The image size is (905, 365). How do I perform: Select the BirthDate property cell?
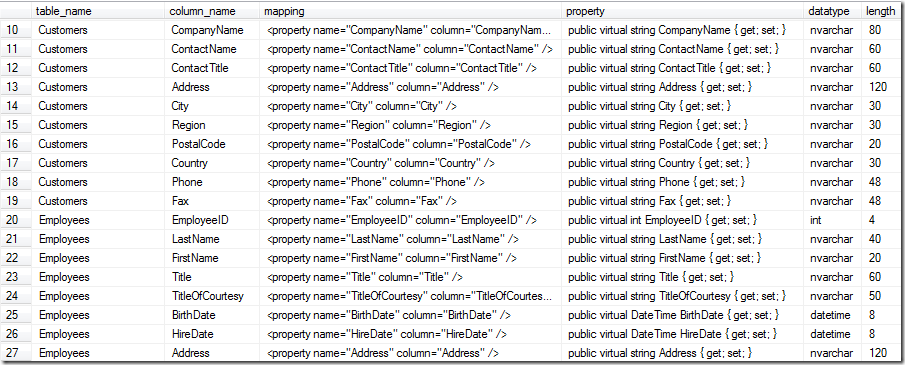683,315
